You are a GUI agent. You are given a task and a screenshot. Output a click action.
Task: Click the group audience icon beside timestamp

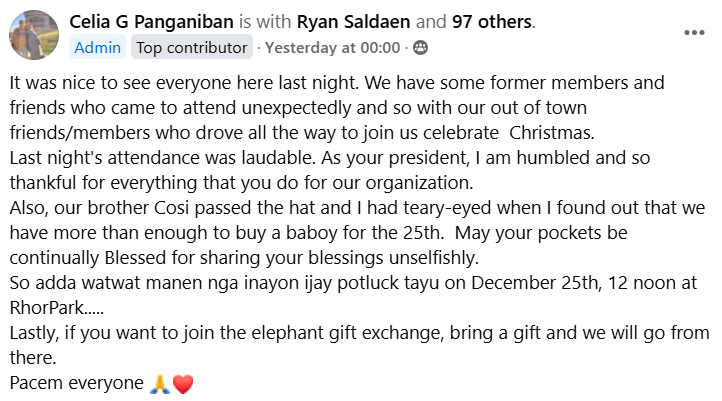coord(420,47)
